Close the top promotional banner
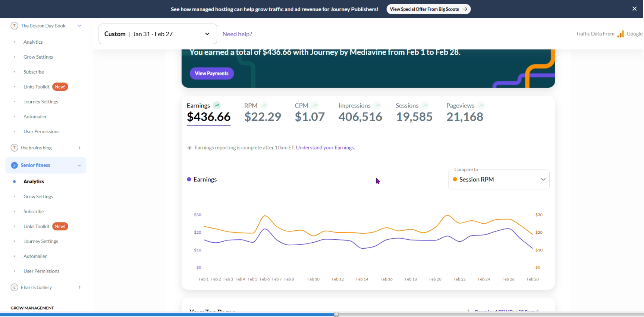 coord(634,9)
